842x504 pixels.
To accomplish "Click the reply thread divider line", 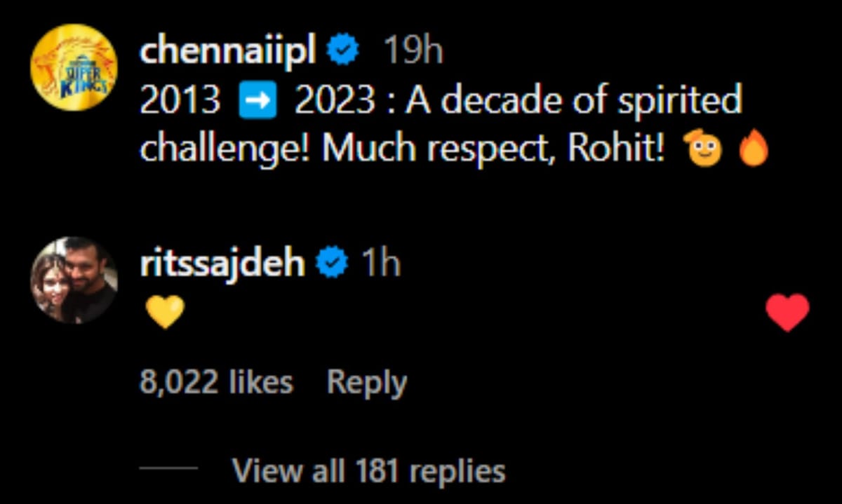I will [x=168, y=470].
